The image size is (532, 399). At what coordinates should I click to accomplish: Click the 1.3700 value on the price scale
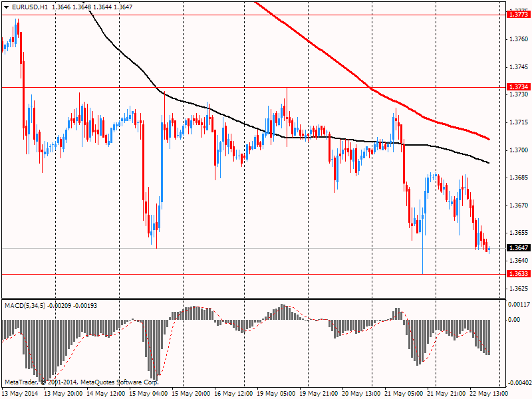[x=519, y=150]
